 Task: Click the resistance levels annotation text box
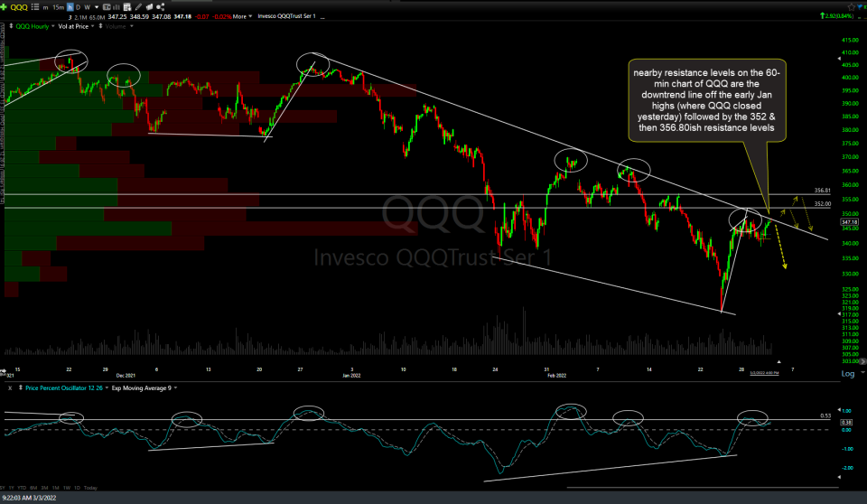706,100
